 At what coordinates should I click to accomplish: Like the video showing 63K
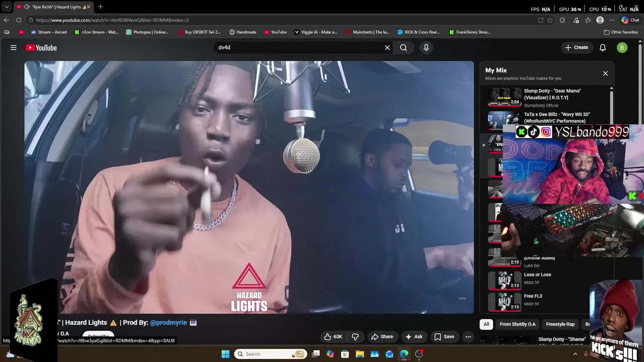coord(333,337)
